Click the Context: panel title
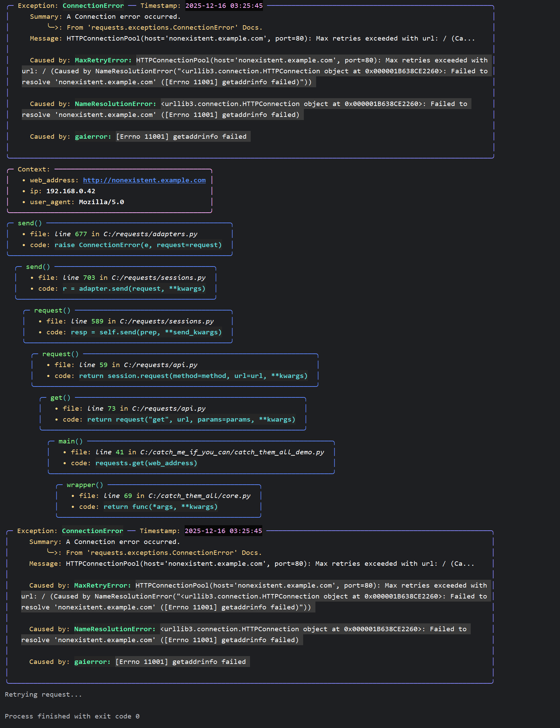The height and width of the screenshot is (728, 560). [x=34, y=169]
